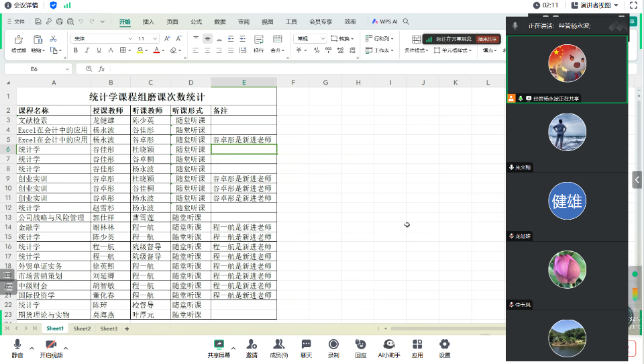Open the 聊天 (Chat) panel
Image resolution: width=644 pixels, height=364 pixels.
pyautogui.click(x=306, y=347)
